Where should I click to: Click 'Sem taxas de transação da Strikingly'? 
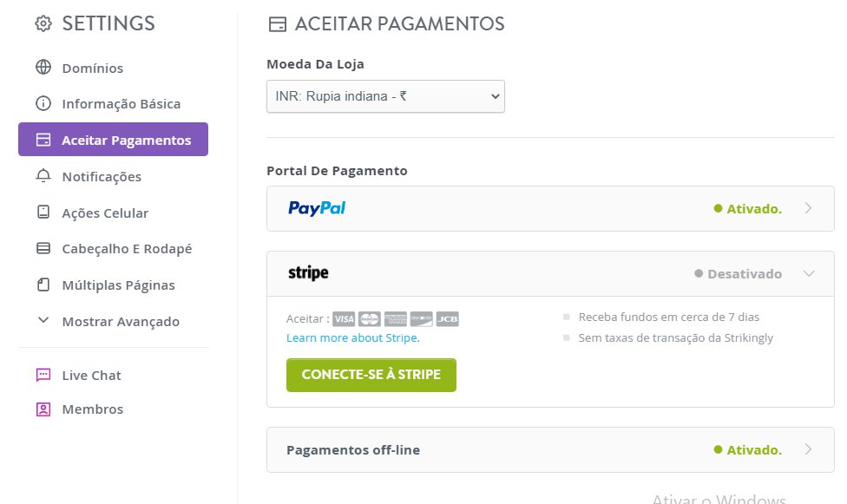[676, 337]
